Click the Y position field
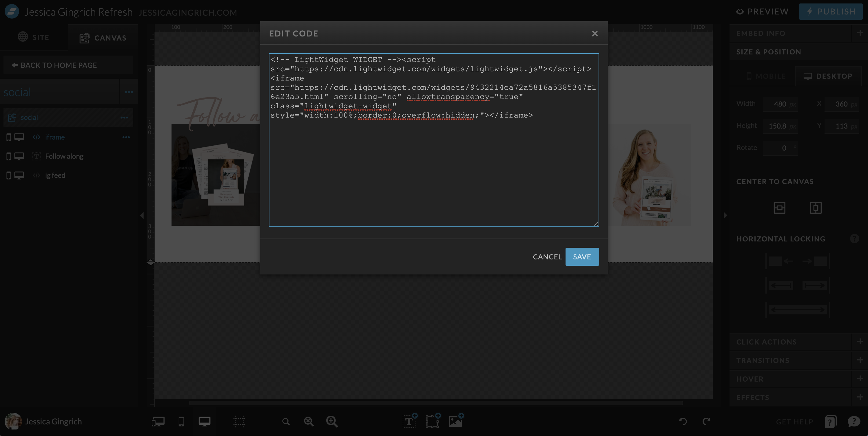 (x=841, y=126)
